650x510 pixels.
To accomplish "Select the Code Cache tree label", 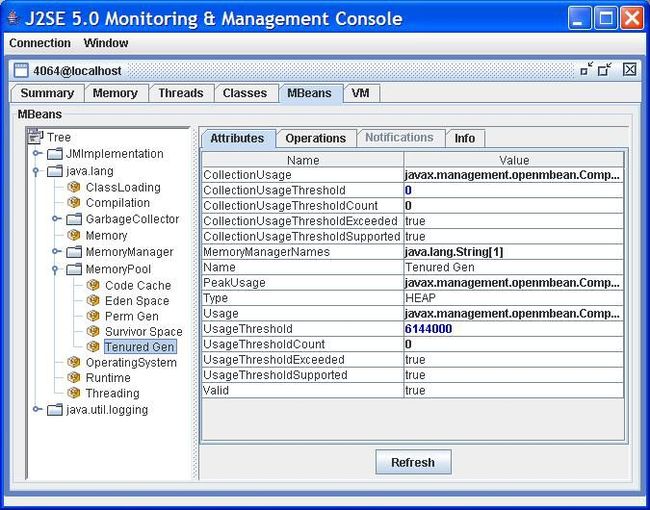I will (138, 285).
